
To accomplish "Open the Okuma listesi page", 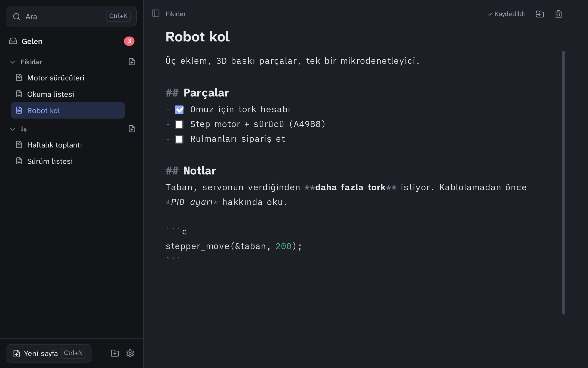I will click(68, 94).
